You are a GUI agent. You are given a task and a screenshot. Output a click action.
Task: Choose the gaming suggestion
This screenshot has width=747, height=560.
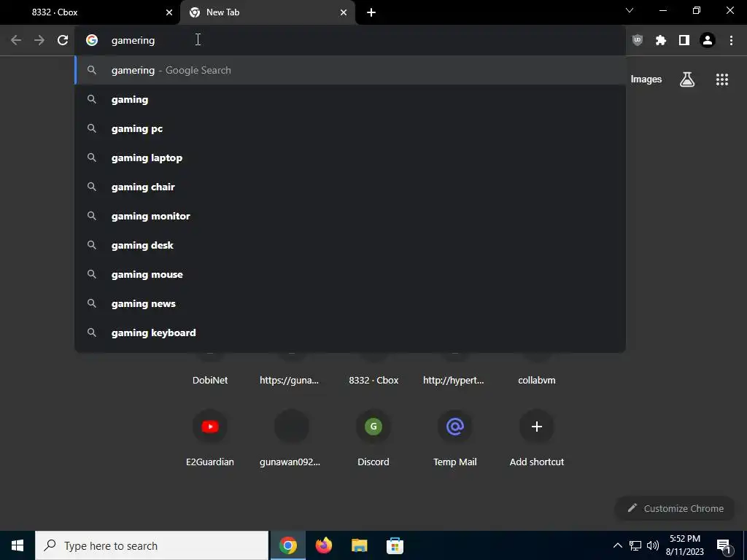point(350,99)
